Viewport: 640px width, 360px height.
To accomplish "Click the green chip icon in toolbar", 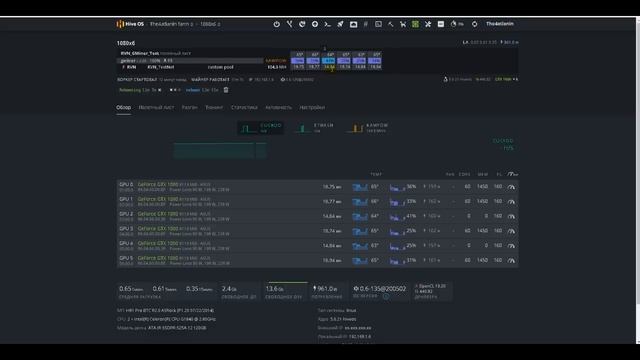I will (x=415, y=24).
